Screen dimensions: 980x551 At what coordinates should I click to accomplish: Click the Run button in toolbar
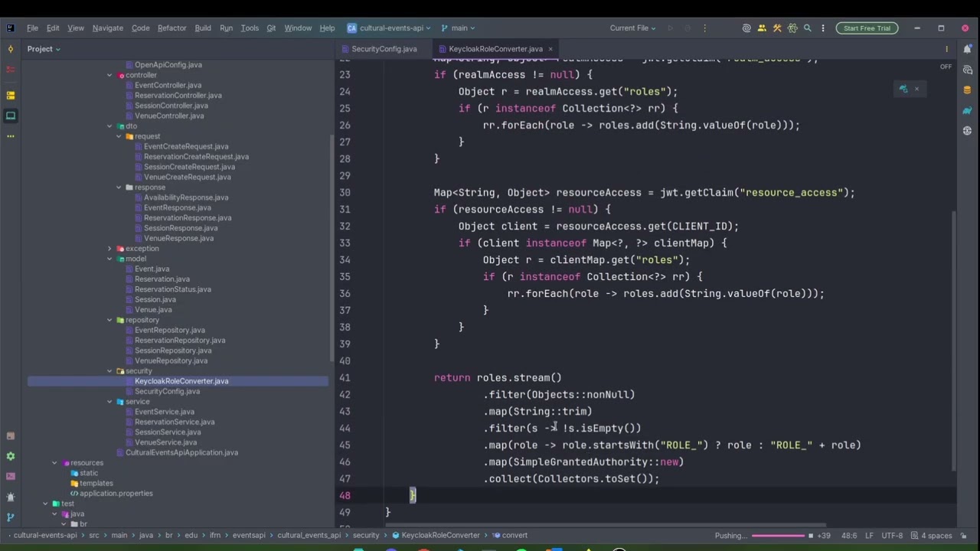coord(670,28)
